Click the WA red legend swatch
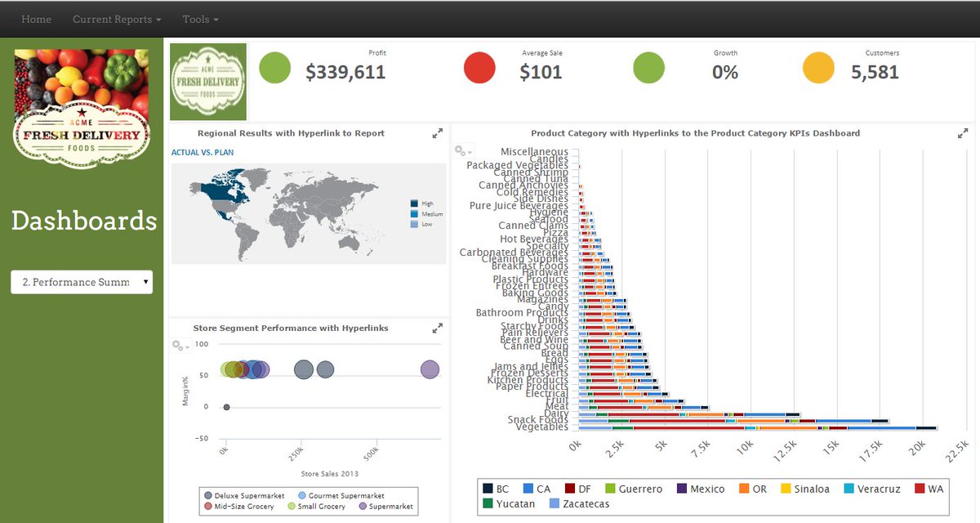The width and height of the screenshot is (980, 523). pos(920,489)
